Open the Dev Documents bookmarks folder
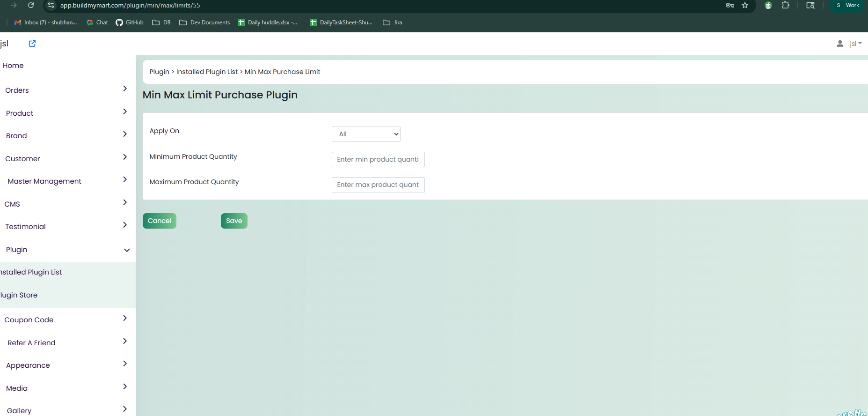The height and width of the screenshot is (416, 868). click(204, 22)
